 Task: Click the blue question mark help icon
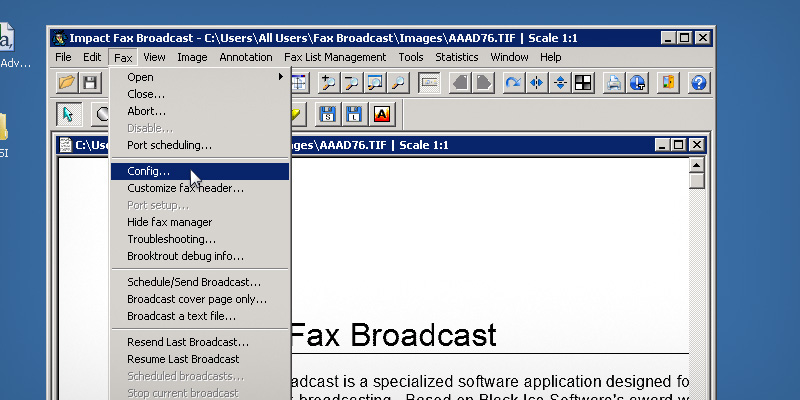(699, 83)
